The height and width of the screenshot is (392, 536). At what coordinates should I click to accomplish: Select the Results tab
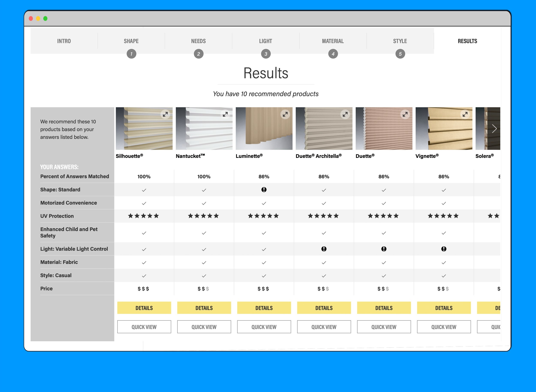click(x=467, y=41)
